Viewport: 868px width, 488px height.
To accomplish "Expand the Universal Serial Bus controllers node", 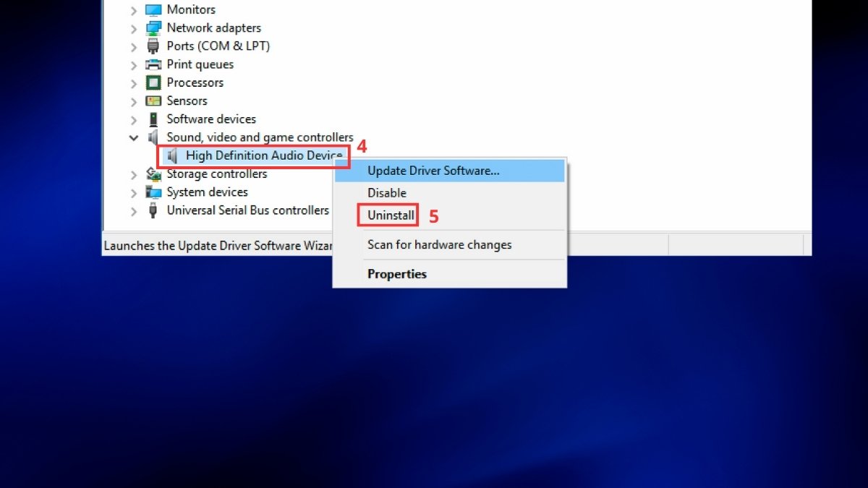I will (x=134, y=210).
